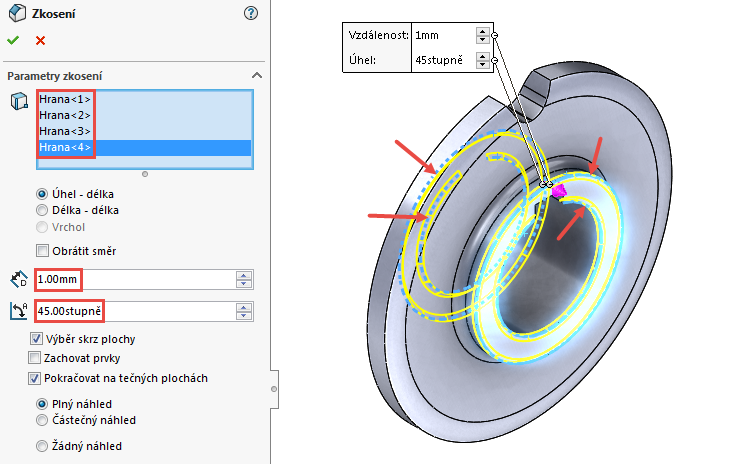Select Žádný náhled preview option
750x464 pixels.
[x=42, y=446]
